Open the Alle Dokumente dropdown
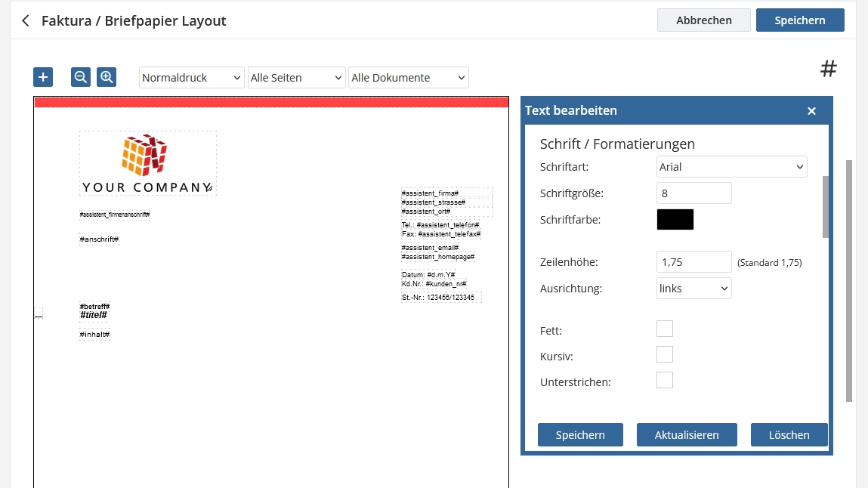868x488 pixels. [409, 78]
